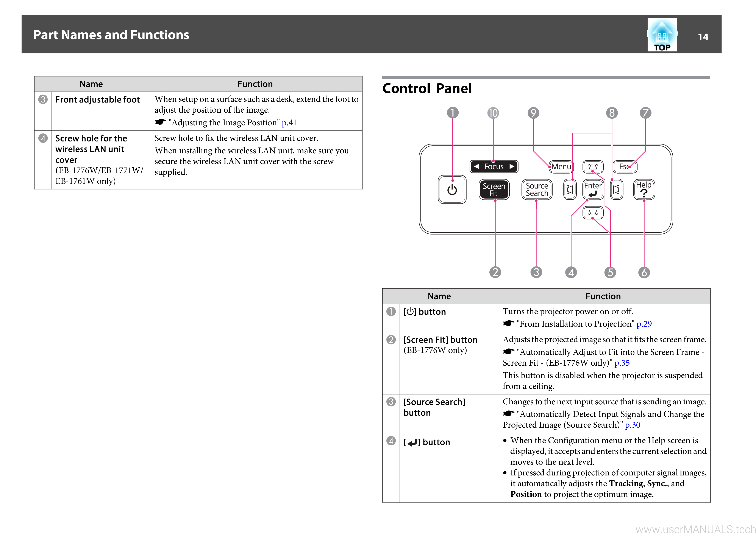The image size is (756, 534).
Task: Click the Part Names and Functions heading
Action: coord(111,35)
